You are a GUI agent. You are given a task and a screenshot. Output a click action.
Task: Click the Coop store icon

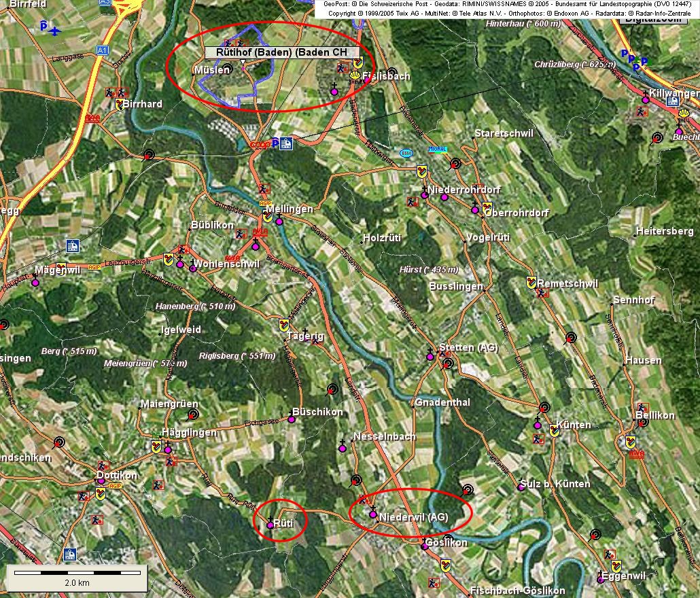coord(259,144)
